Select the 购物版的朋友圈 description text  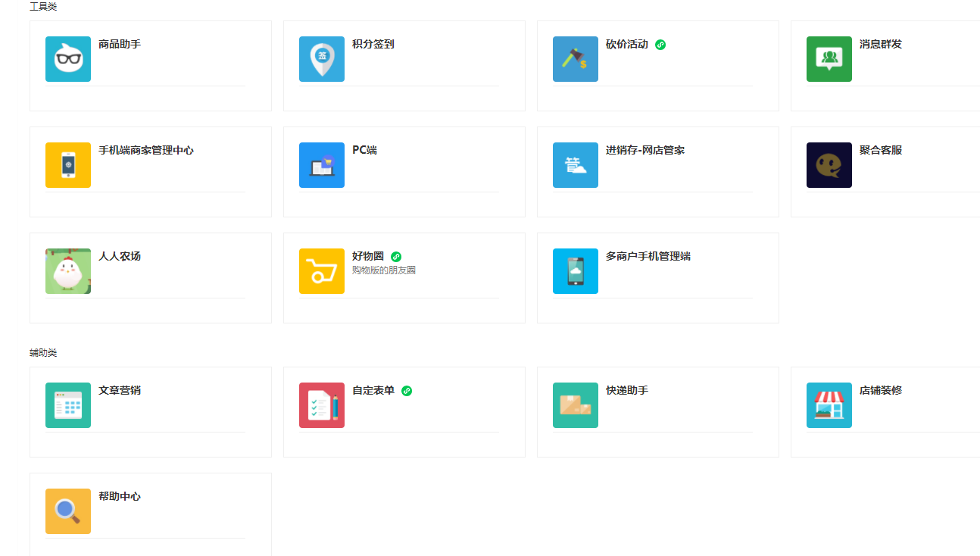(x=384, y=270)
